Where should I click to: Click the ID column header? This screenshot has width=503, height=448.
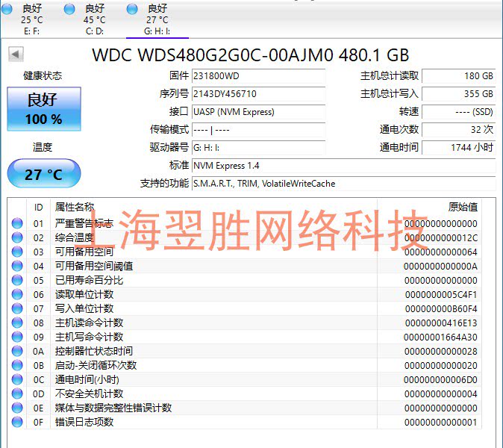(x=38, y=208)
